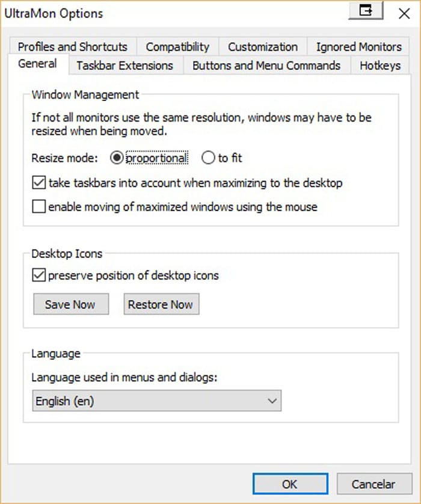This screenshot has height=504, width=421.
Task: Close the UltraMon Options dialog
Action: coord(404,13)
